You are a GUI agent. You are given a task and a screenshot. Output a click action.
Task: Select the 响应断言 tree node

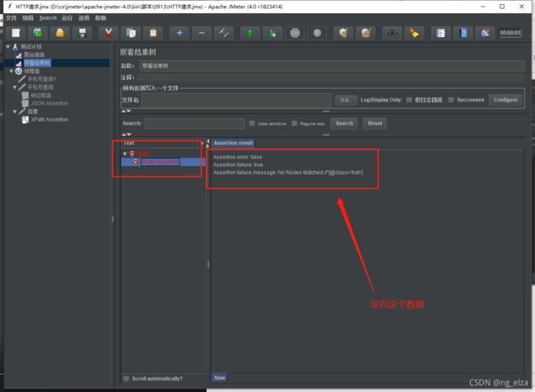tap(41, 96)
